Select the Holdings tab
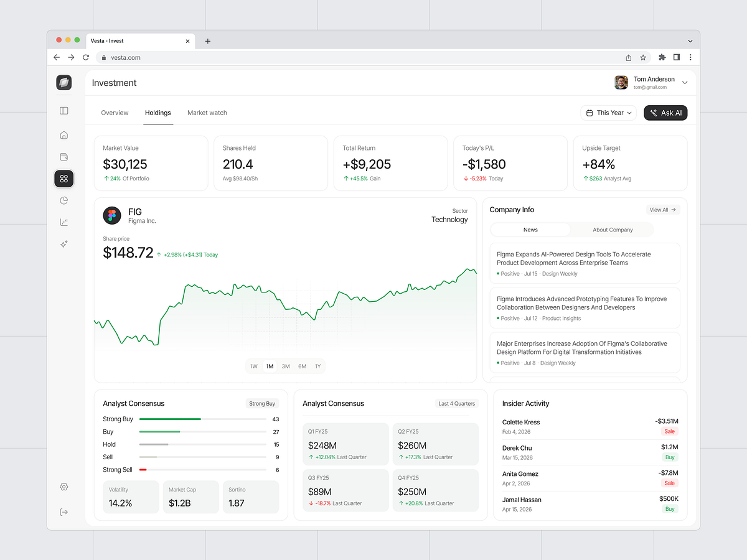 [158, 113]
